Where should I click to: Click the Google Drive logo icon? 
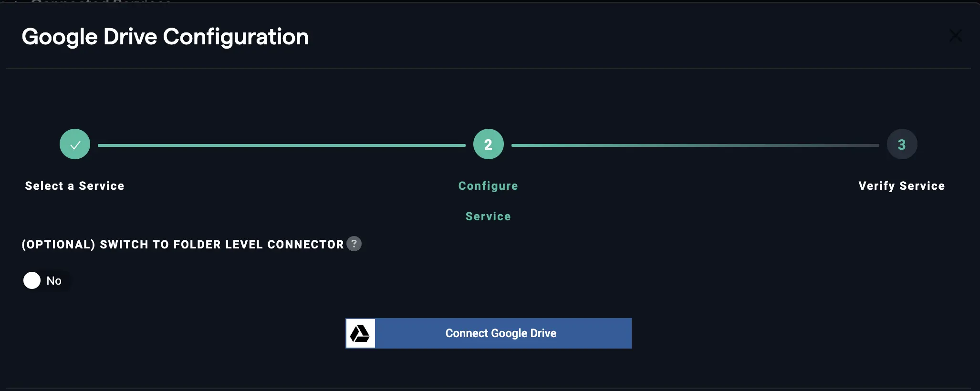361,333
